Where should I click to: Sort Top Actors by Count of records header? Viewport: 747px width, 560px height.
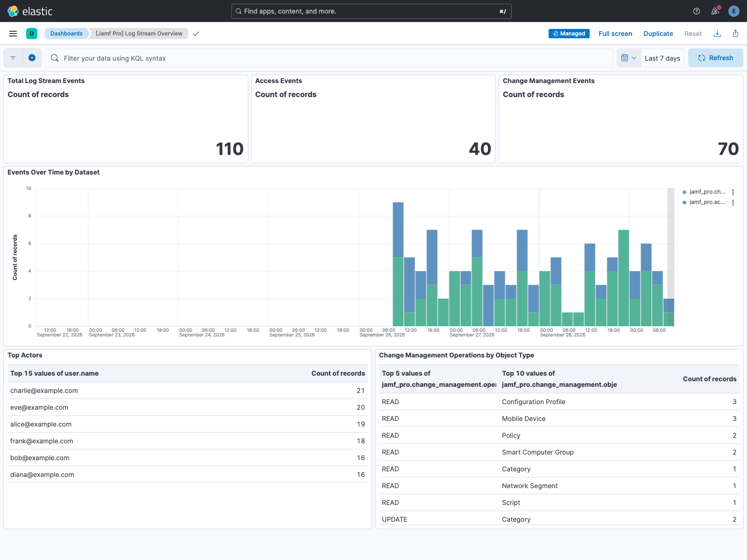pyautogui.click(x=338, y=373)
